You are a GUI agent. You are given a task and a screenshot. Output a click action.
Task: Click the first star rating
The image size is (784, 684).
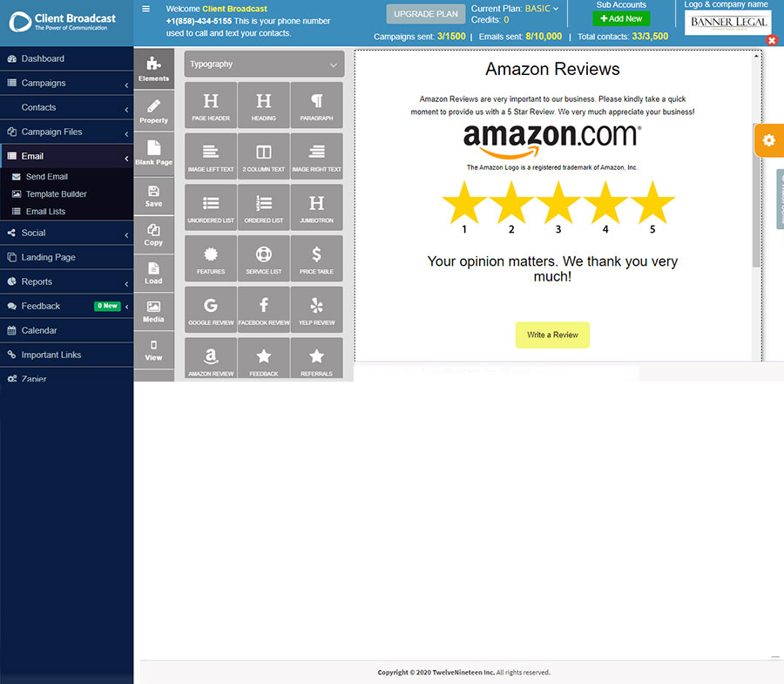(x=464, y=202)
